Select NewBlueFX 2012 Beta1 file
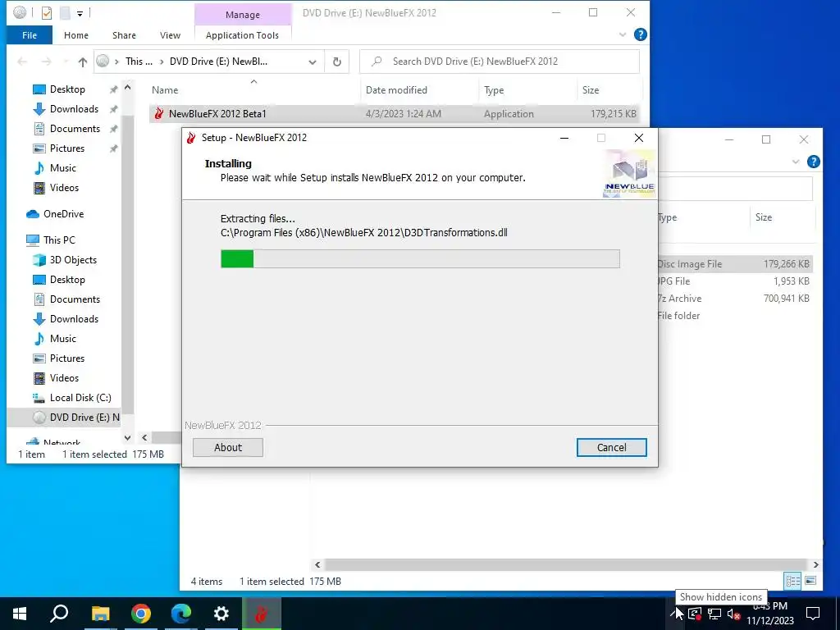840x630 pixels. [394, 113]
